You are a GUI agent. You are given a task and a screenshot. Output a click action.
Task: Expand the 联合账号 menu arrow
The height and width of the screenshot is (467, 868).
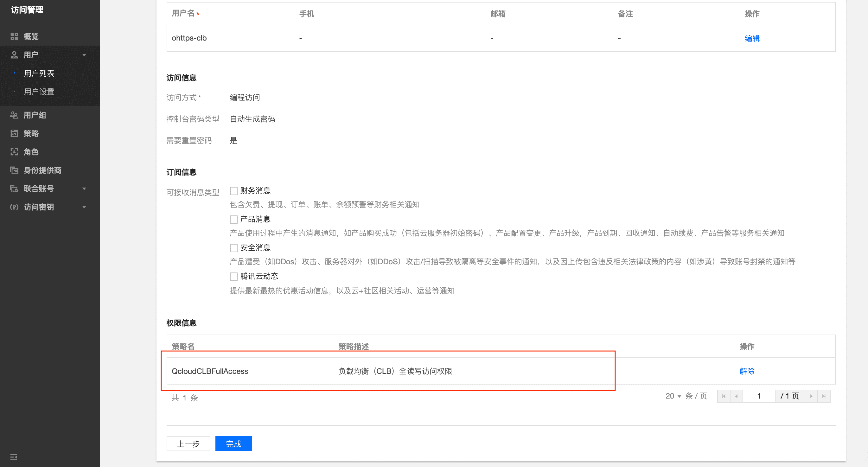84,189
